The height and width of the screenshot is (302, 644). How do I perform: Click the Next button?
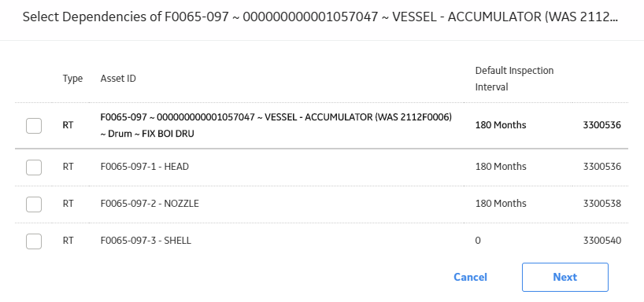click(564, 277)
